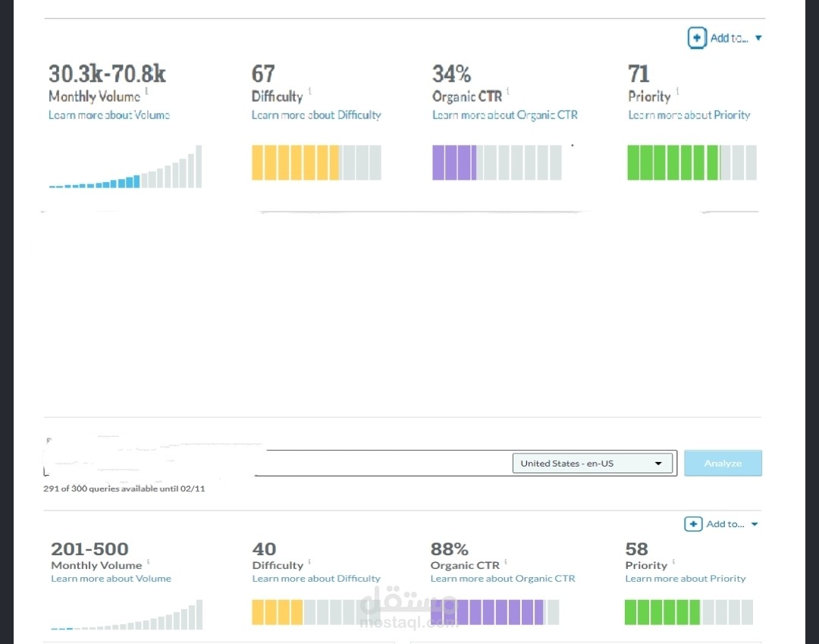Open top Learn more about Priority link
Image resolution: width=819 pixels, height=644 pixels.
pos(689,115)
